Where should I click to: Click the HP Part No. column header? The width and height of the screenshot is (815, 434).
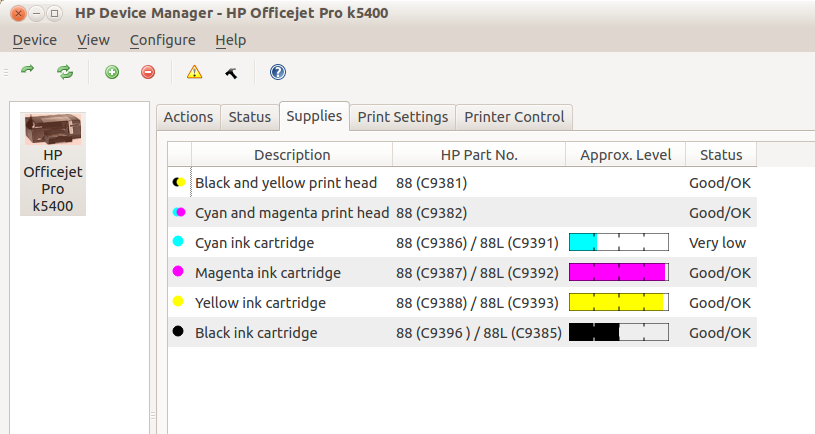coord(479,155)
